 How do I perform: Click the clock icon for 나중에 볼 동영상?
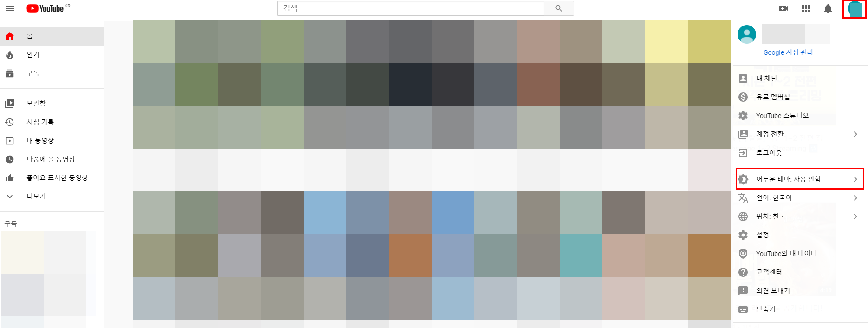coord(10,159)
